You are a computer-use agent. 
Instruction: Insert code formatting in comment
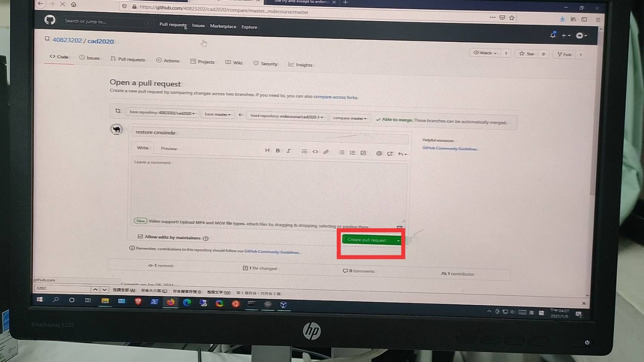point(315,152)
